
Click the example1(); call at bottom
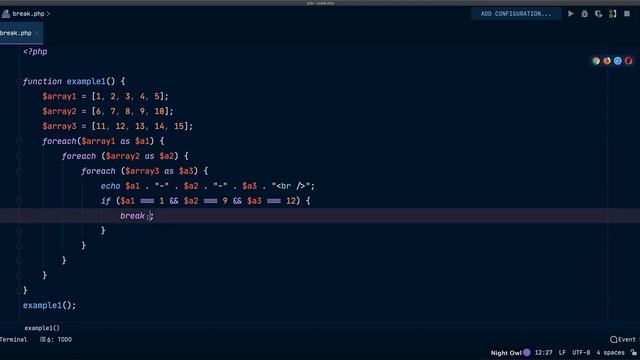click(49, 305)
